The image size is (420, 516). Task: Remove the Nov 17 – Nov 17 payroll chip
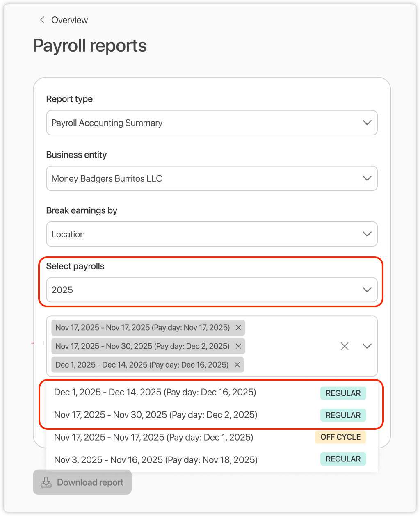point(238,328)
